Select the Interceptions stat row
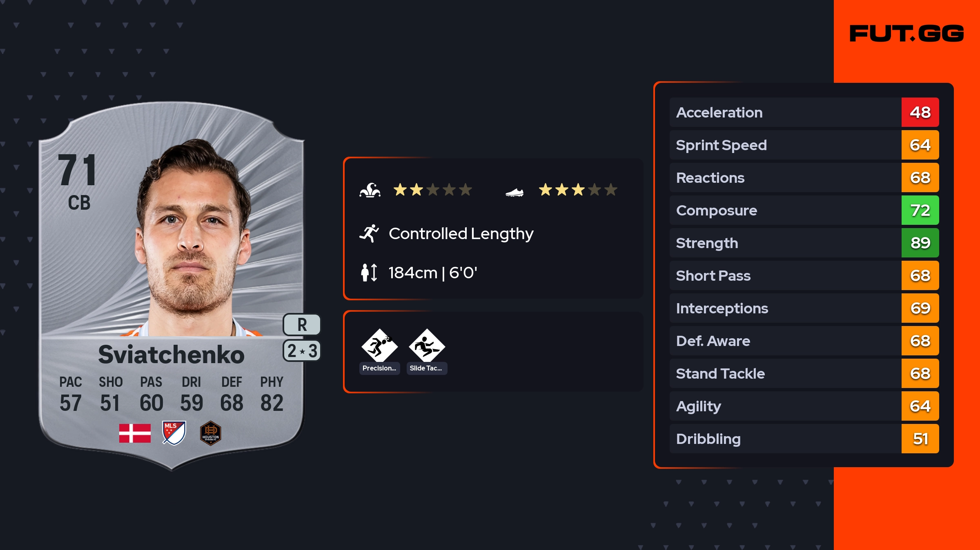Viewport: 980px width, 550px height. pyautogui.click(x=785, y=308)
